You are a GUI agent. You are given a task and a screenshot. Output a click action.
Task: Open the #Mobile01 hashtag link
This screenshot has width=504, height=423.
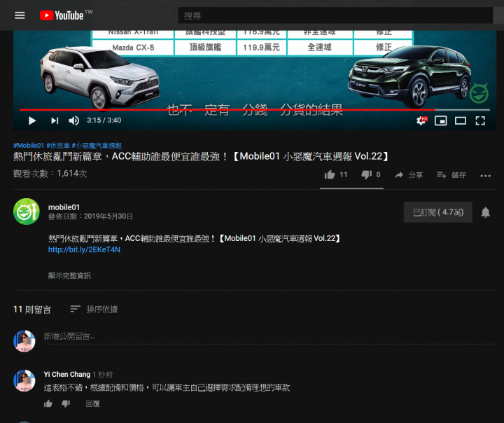(28, 146)
